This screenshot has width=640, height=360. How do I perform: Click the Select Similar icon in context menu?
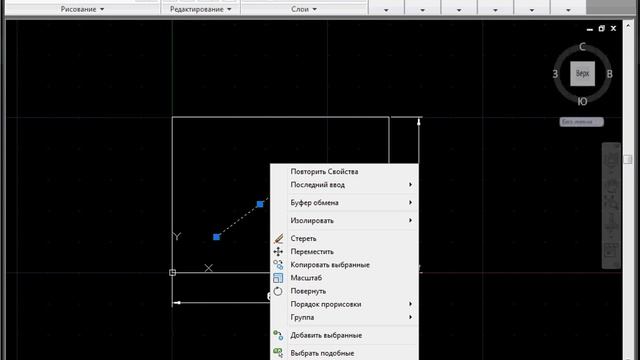278,353
